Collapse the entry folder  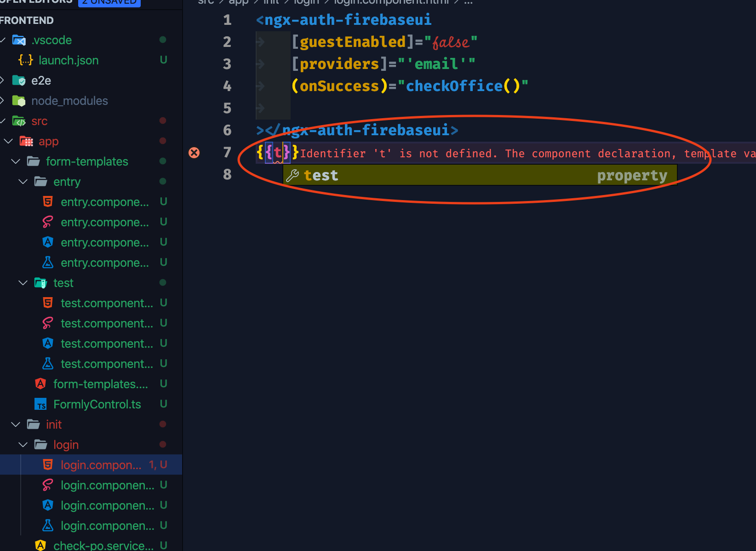23,181
